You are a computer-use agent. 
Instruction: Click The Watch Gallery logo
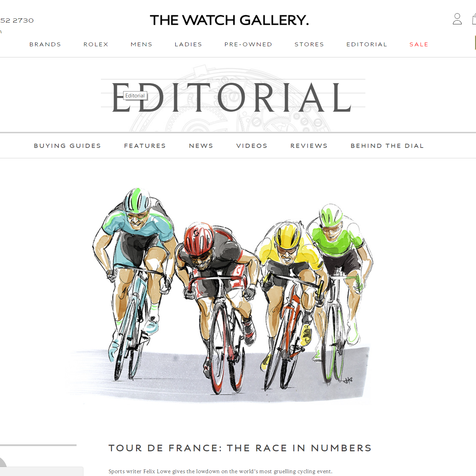229,20
